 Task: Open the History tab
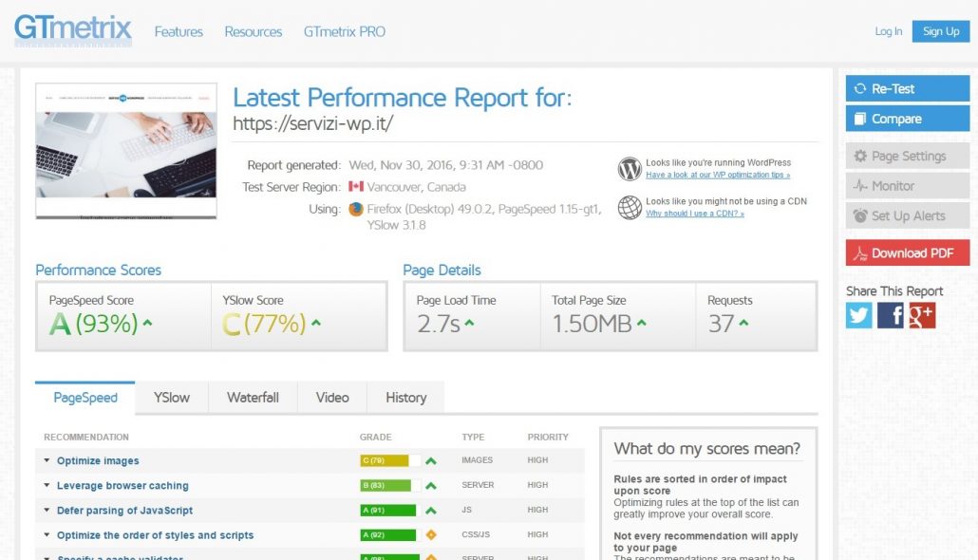[x=406, y=398]
